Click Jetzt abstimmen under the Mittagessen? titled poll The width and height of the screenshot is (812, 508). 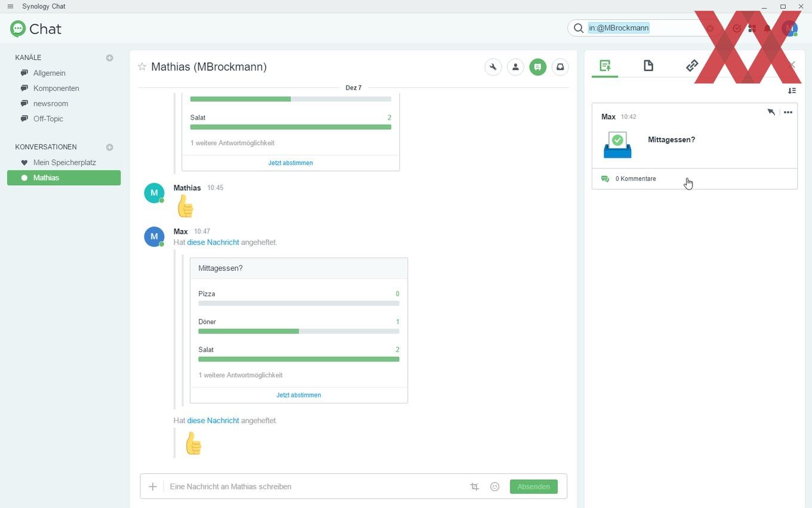pos(299,395)
